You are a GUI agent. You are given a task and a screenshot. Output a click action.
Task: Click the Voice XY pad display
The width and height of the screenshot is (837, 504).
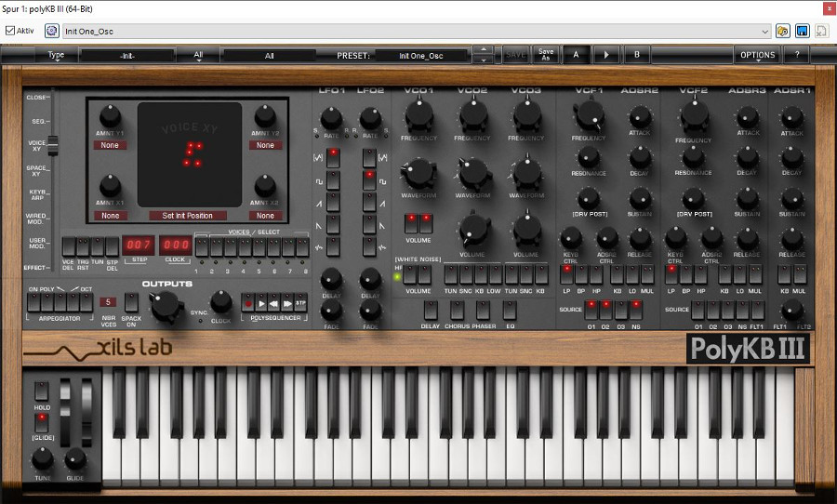point(190,155)
